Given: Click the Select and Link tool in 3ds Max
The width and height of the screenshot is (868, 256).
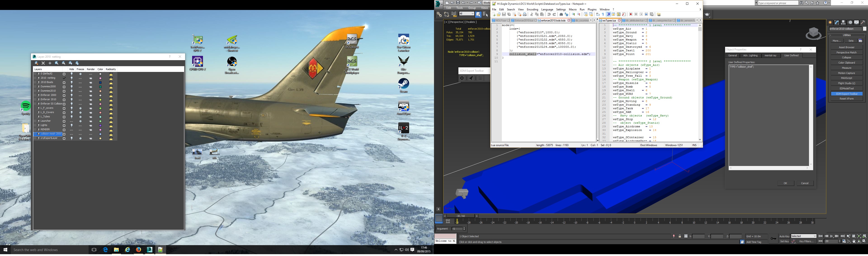Looking at the screenshot, I should point(439,14).
